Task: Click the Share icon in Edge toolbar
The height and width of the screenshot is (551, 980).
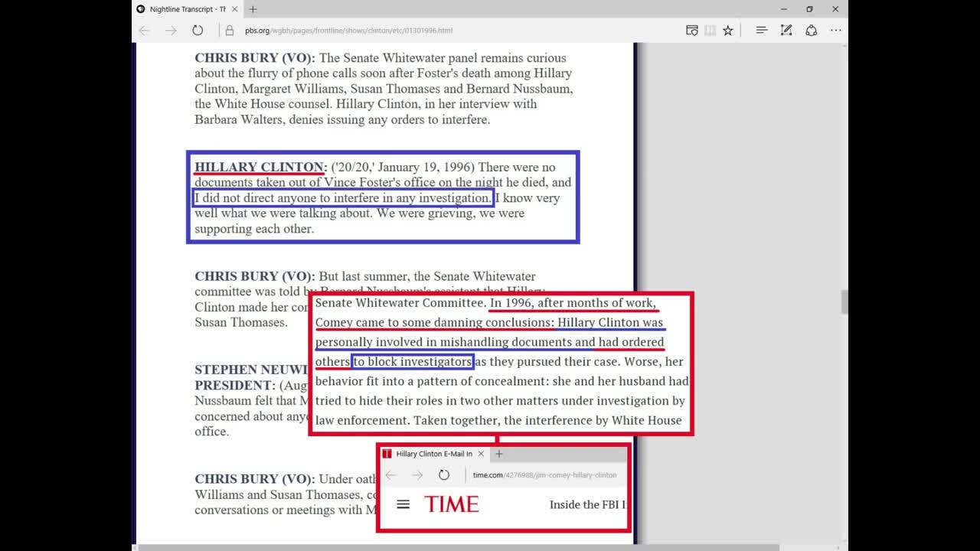Action: point(811,31)
